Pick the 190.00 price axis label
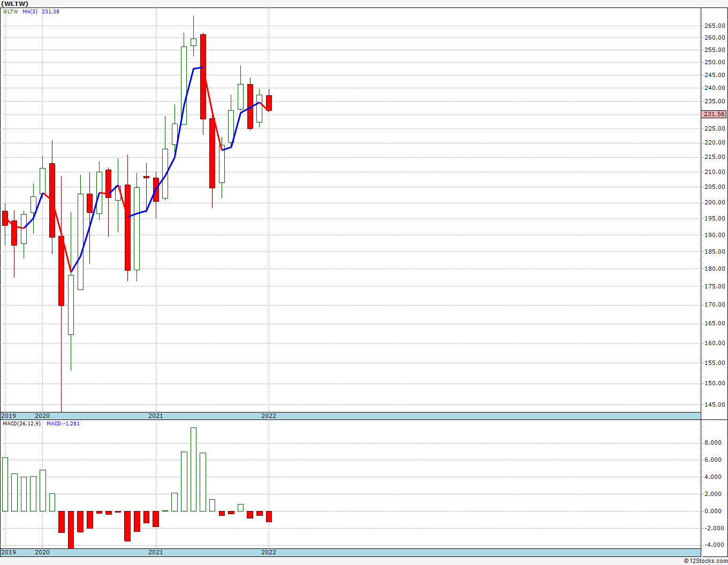This screenshot has width=728, height=565. pyautogui.click(x=715, y=235)
